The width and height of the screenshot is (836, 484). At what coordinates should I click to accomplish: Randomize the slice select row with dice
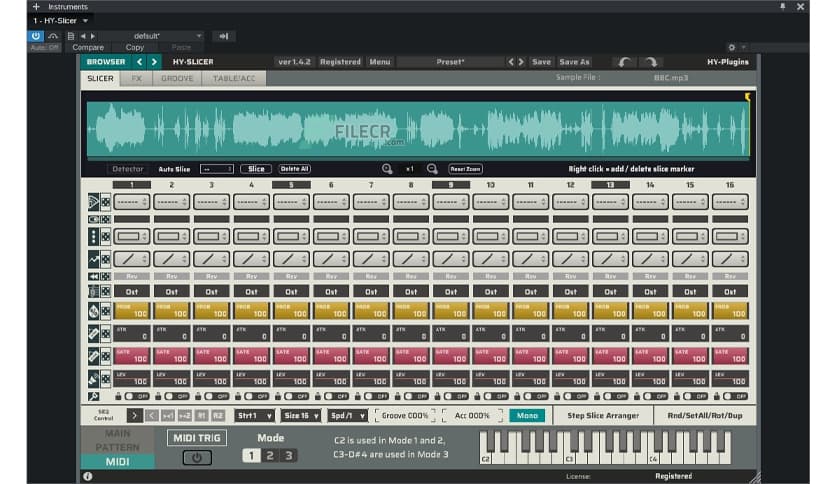click(x=106, y=202)
